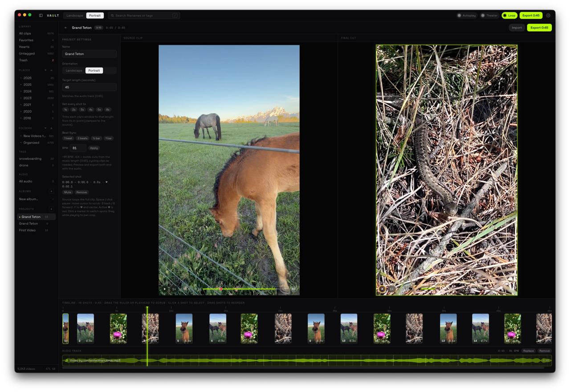Expand the Organized folder
This screenshot has width=570, height=392.
21,143
